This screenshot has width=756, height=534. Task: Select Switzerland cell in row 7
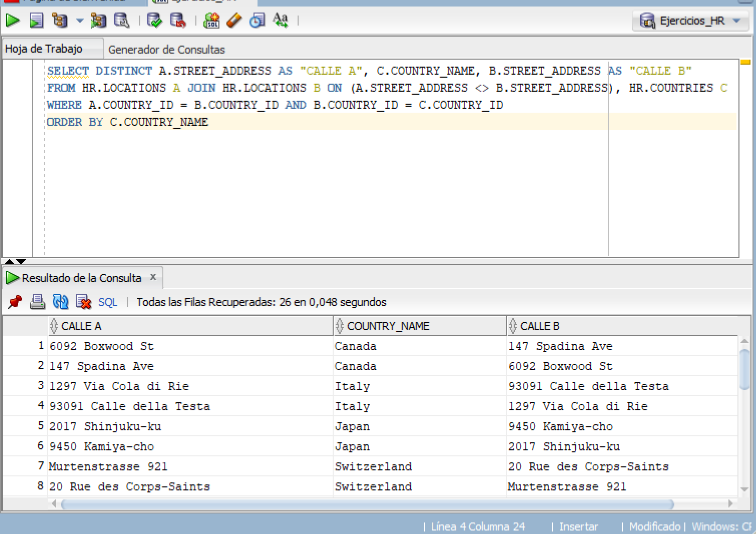click(420, 466)
